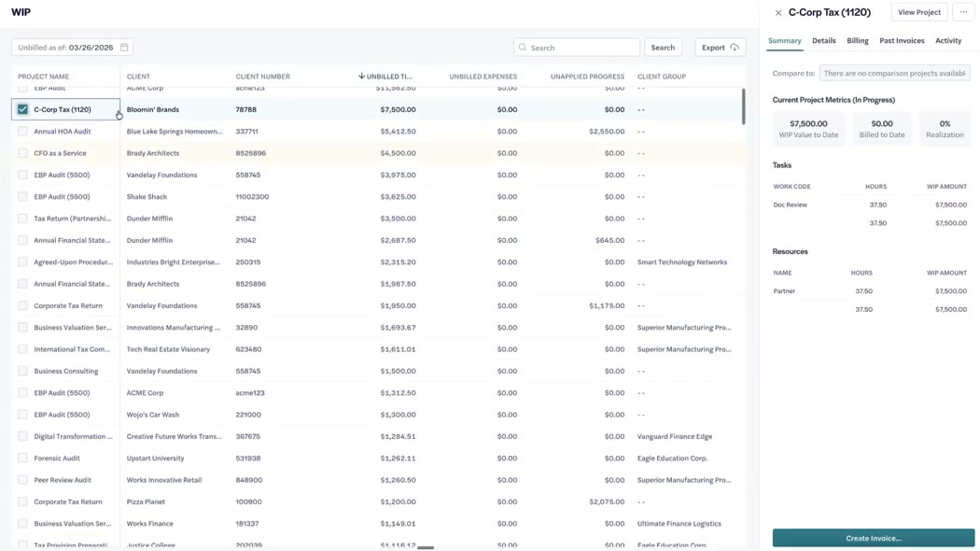Click the Billed to Date metric card
The width and height of the screenshot is (980, 551).
881,128
